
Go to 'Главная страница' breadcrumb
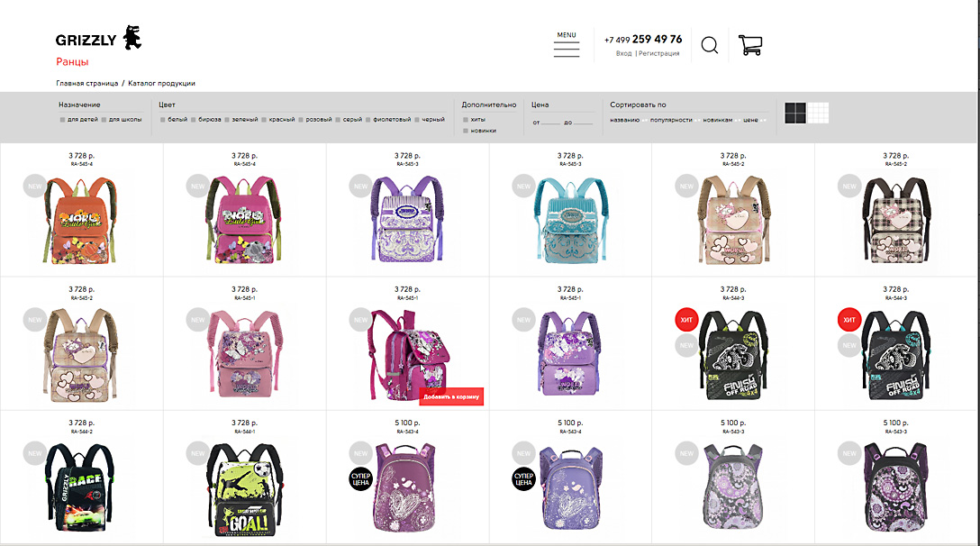pos(86,83)
